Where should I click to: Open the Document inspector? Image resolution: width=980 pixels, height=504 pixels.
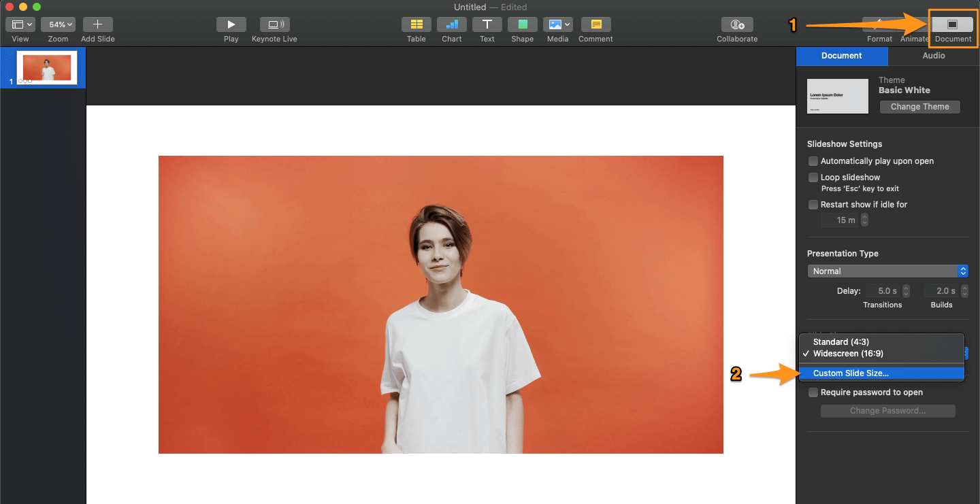tap(953, 24)
